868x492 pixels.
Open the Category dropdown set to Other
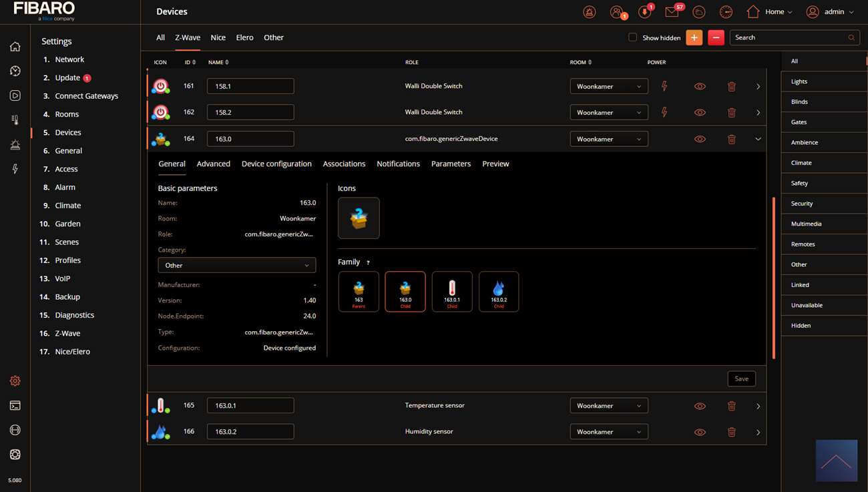[236, 266]
